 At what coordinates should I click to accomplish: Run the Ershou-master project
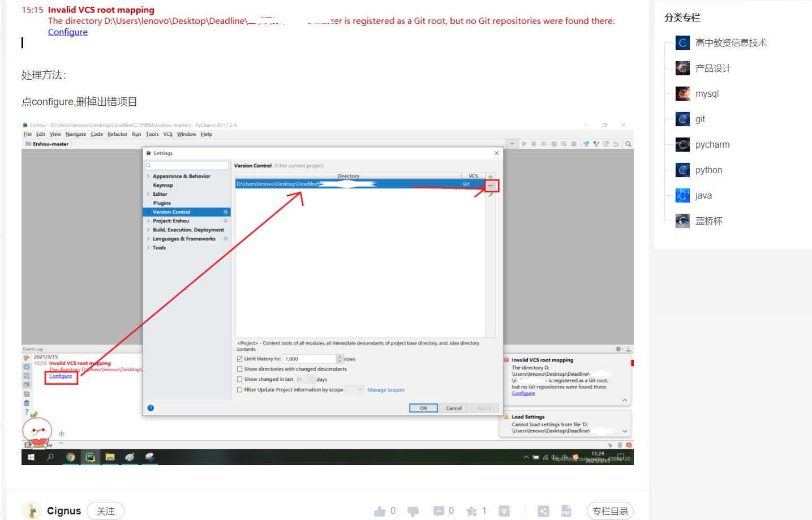pos(525,143)
